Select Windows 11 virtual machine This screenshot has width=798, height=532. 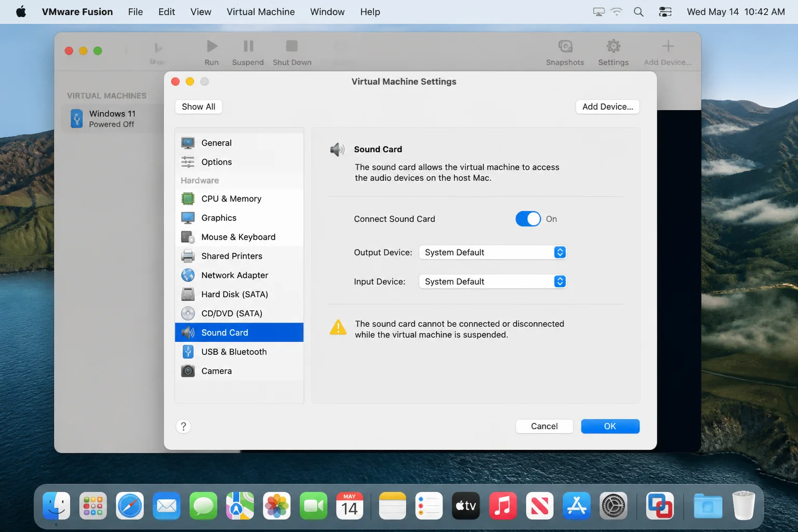(112, 119)
